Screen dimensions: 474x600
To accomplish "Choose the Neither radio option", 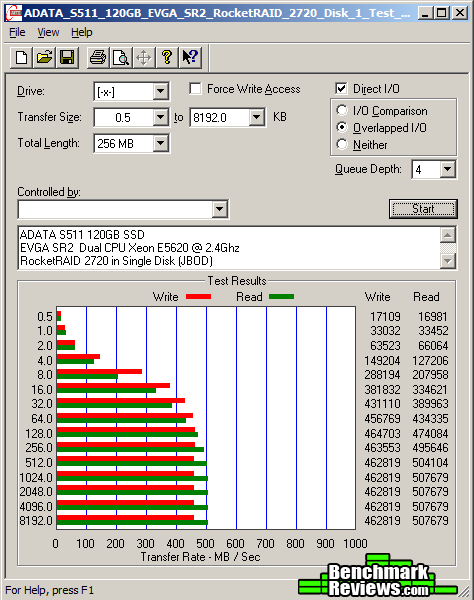I will [x=342, y=144].
